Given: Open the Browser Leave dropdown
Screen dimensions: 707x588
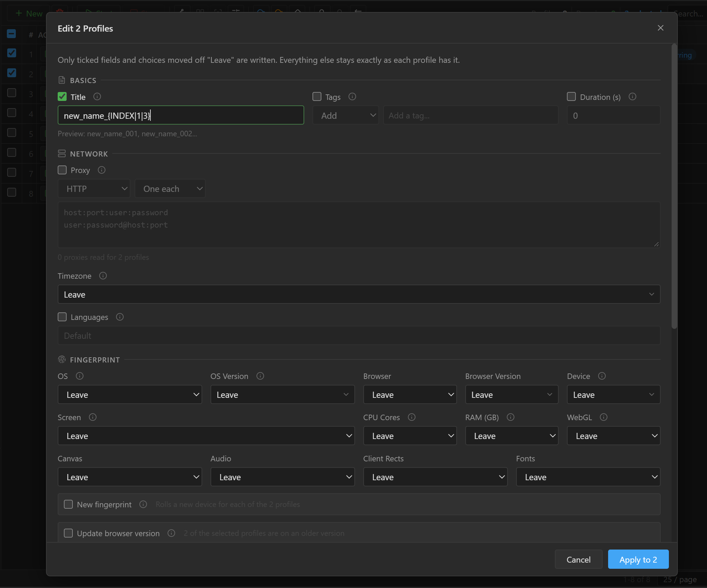Looking at the screenshot, I should coord(410,394).
